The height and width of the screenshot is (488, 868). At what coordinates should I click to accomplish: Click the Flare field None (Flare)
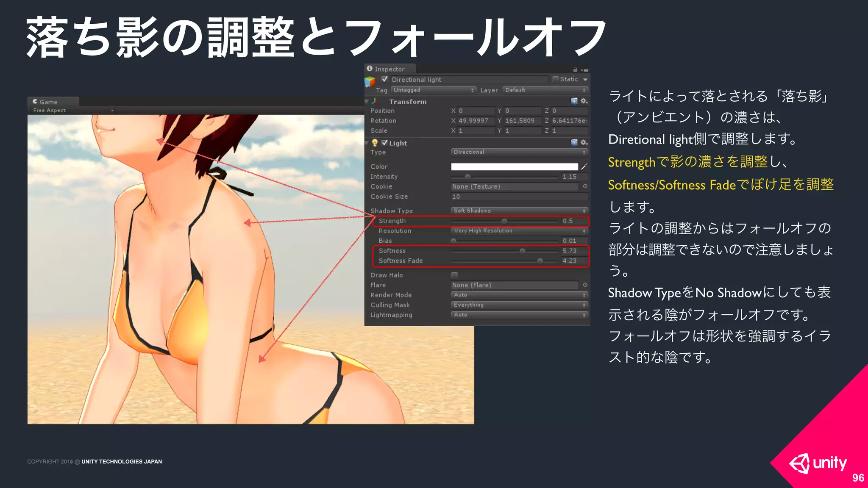point(514,285)
